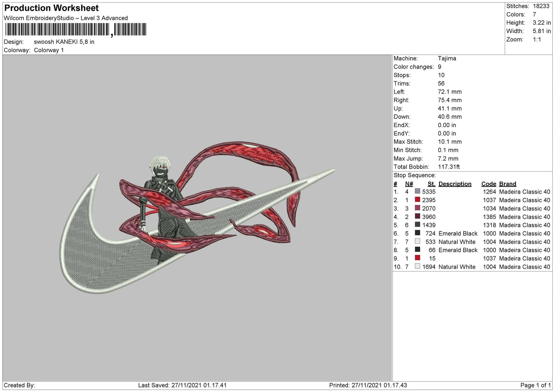Image resolution: width=555 pixels, height=392 pixels.
Task: Click the Up value '41.1 mm'
Action: (450, 109)
